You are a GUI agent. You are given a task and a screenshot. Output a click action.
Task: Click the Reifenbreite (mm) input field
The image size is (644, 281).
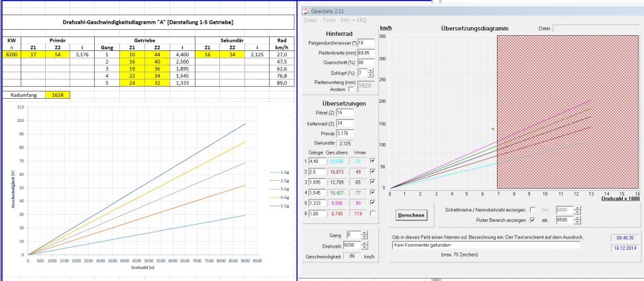tap(367, 52)
